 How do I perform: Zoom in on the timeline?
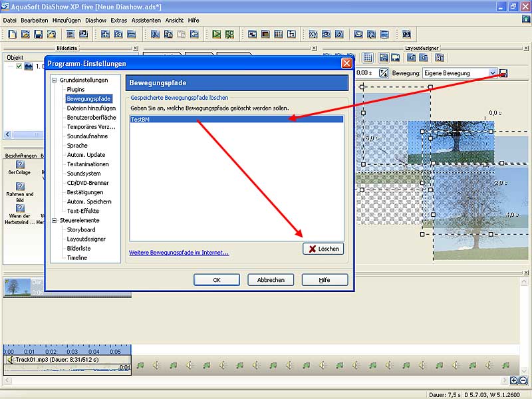pyautogui.click(x=514, y=380)
